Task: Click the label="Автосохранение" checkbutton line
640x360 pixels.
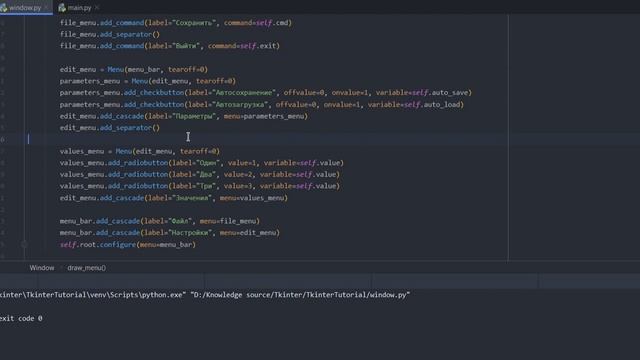Action: pyautogui.click(x=266, y=93)
